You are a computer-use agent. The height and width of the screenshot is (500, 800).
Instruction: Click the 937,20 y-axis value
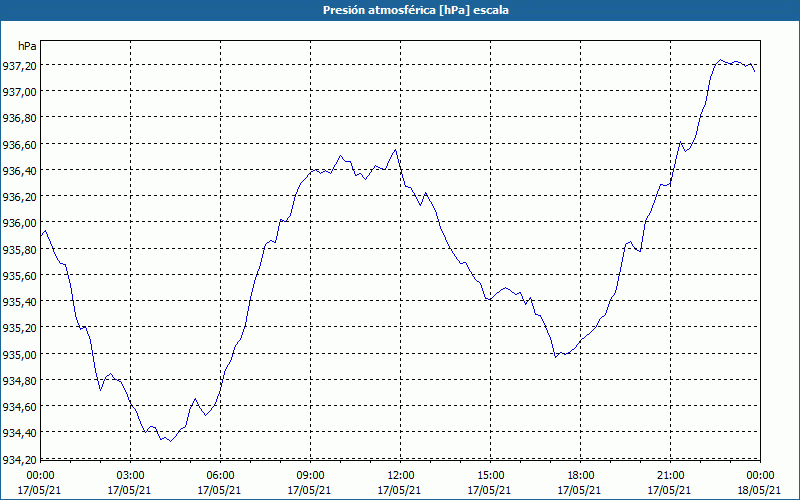[x=20, y=65]
